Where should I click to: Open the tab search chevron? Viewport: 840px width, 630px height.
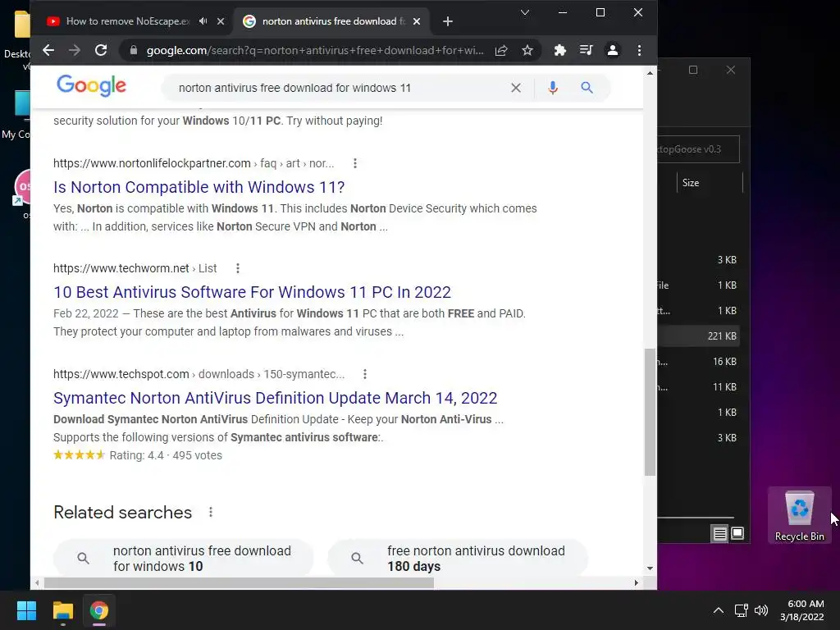525,12
